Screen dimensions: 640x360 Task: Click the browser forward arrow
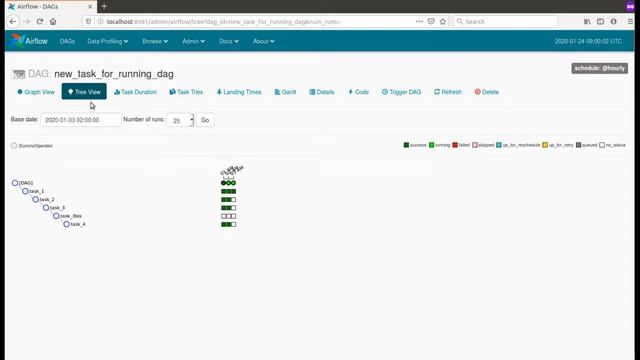[27, 22]
